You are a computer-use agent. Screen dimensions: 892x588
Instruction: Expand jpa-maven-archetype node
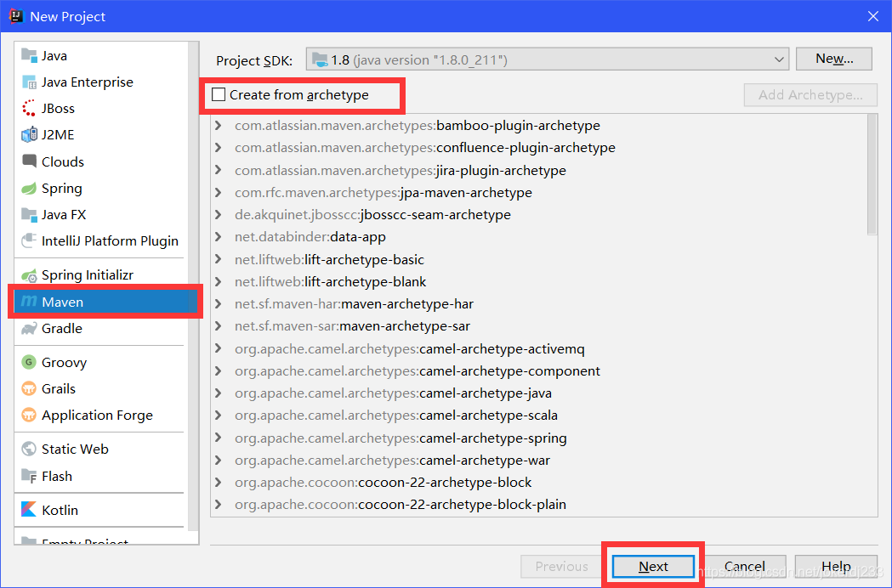tap(219, 192)
